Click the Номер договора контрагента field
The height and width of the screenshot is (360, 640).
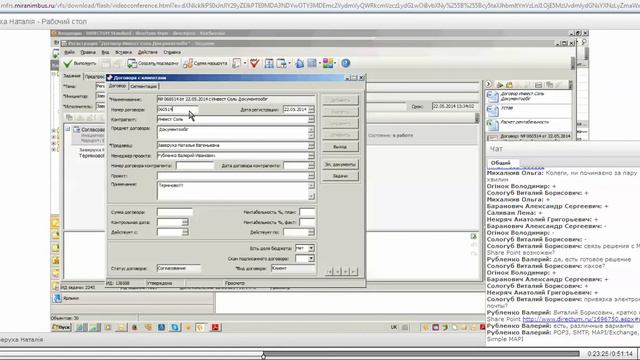[195, 166]
